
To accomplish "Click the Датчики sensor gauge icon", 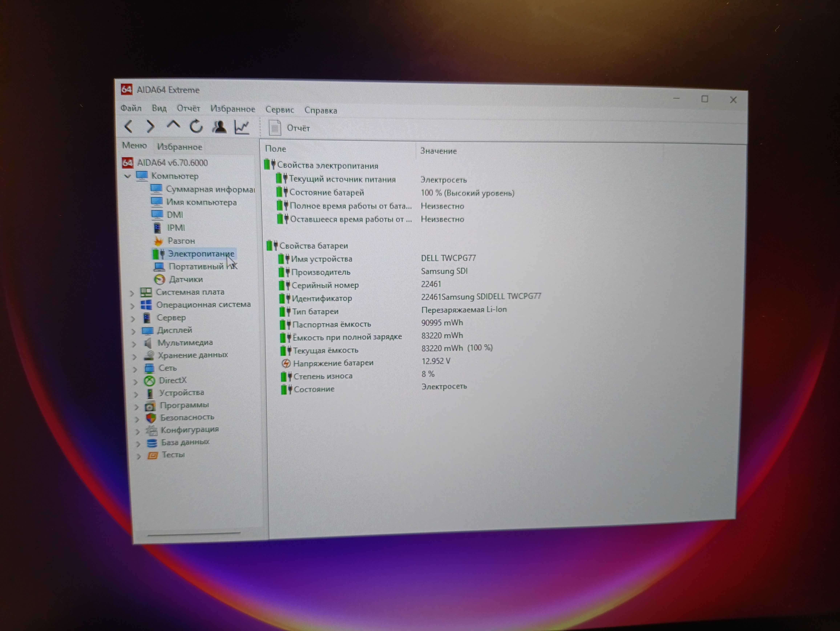I will click(x=159, y=280).
